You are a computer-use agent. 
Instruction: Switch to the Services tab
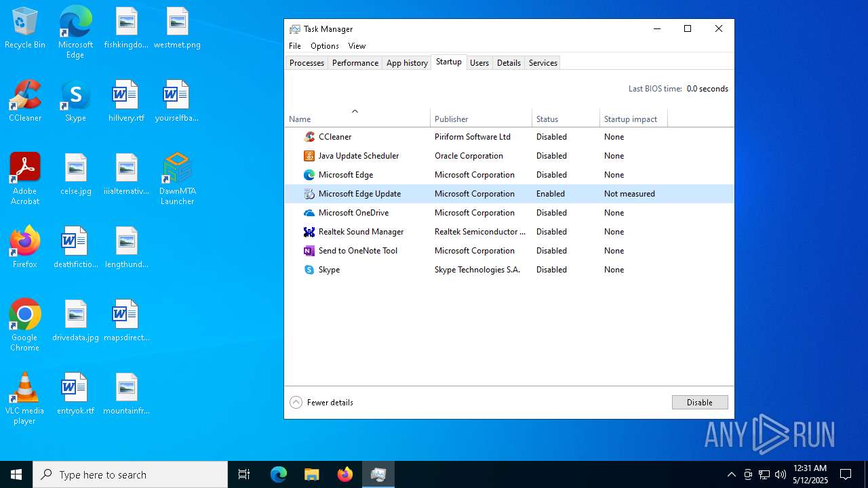(543, 63)
